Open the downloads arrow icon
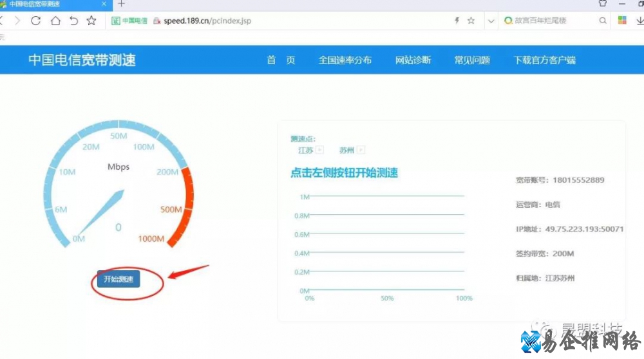644x359 pixels. tap(640, 21)
